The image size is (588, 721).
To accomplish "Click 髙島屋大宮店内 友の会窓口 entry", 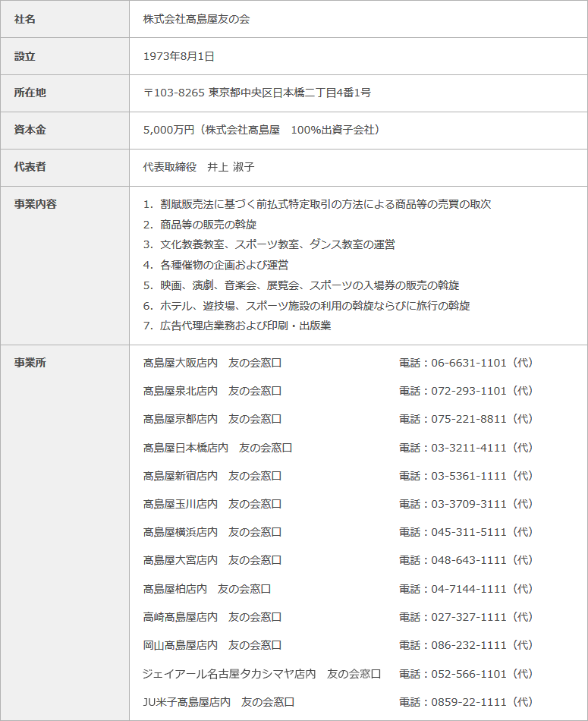I will tap(212, 560).
